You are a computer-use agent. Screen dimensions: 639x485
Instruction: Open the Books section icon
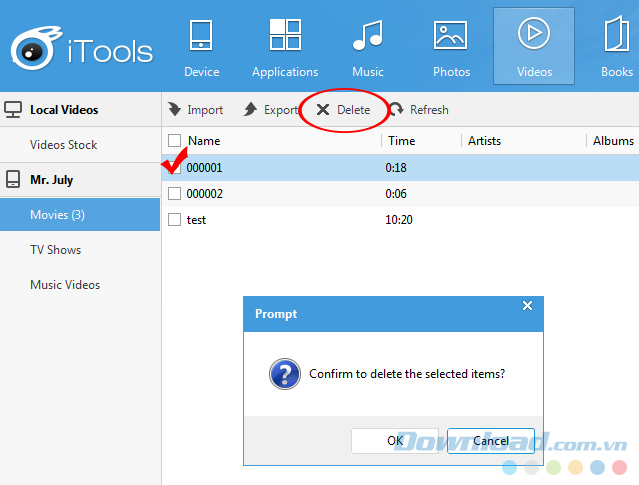(x=615, y=37)
